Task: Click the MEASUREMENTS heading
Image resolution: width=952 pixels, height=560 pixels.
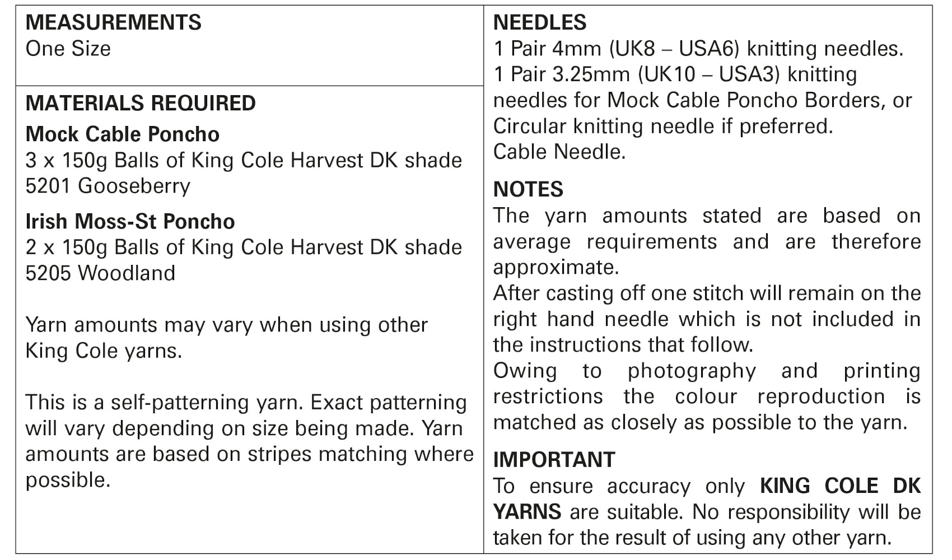Action: click(114, 22)
